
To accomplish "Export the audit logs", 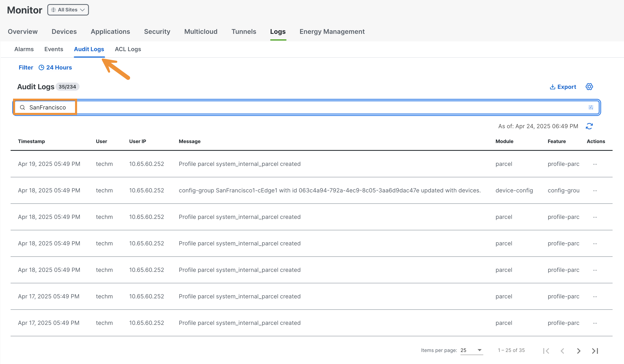I will 563,87.
